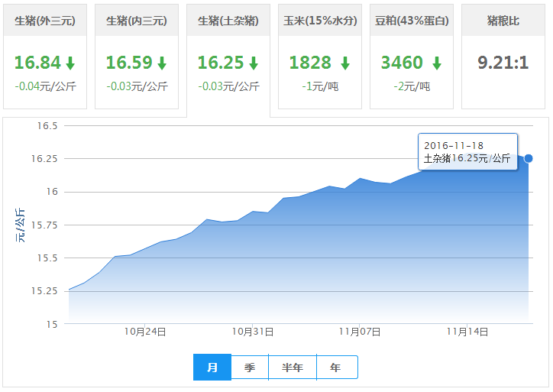Click the down arrow next to 3460

[x=436, y=63]
